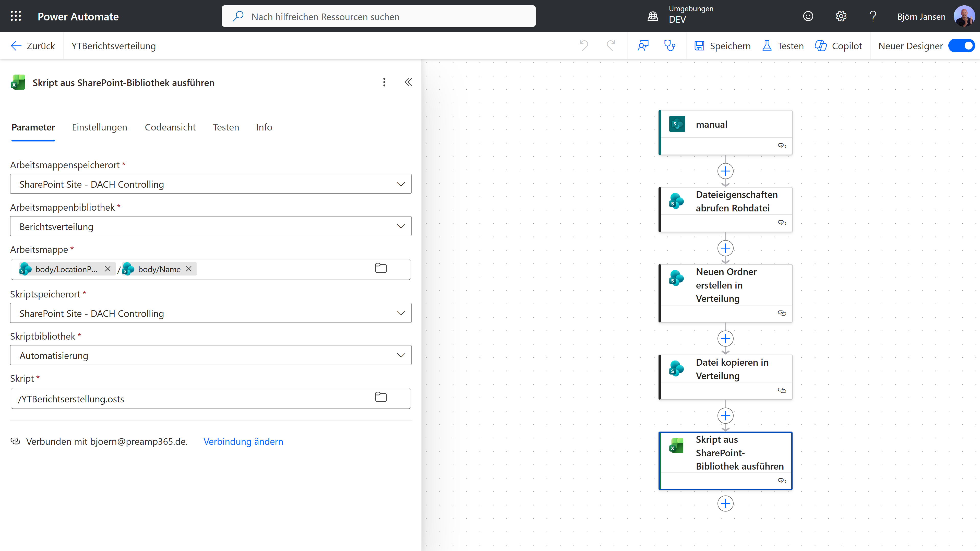Screen dimensions: 980x551
Task: Click connection icon on Datei kopieren card
Action: (x=782, y=391)
